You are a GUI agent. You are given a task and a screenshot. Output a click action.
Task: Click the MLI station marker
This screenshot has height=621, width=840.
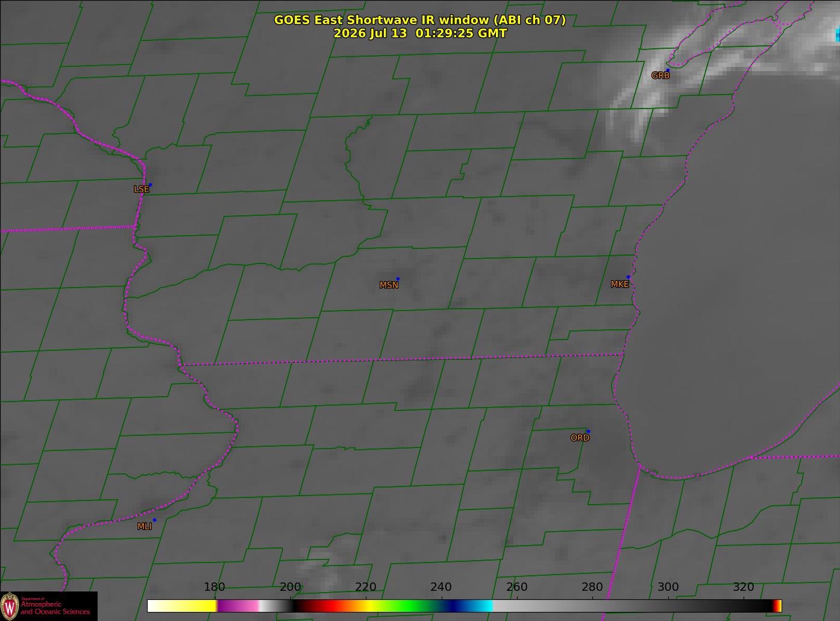pos(154,520)
